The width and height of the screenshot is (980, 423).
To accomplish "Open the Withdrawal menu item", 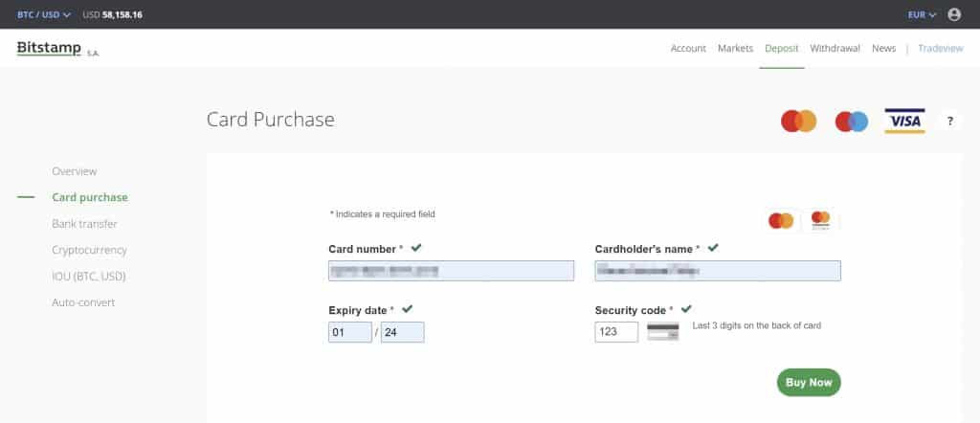I will (x=835, y=49).
